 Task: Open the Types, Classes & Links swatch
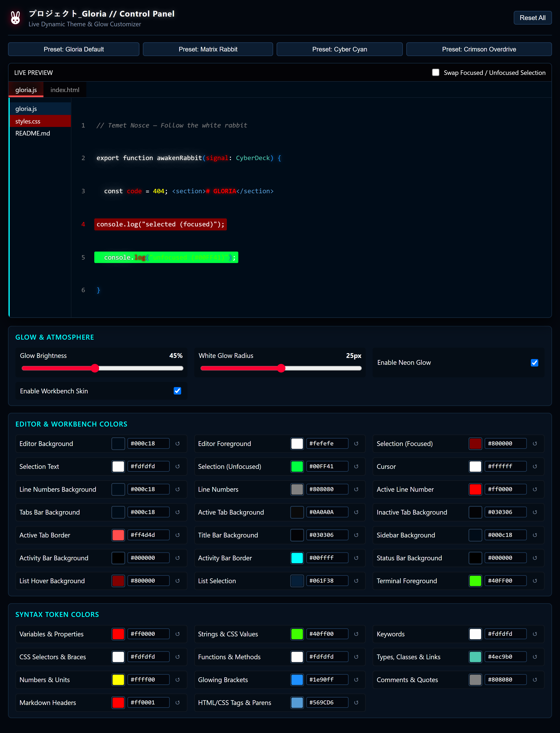coord(475,657)
